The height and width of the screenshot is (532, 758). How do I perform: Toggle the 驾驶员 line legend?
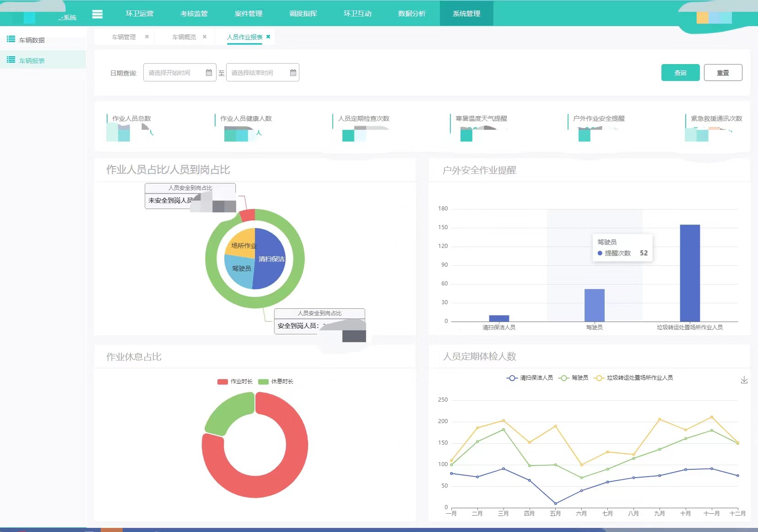[x=573, y=378]
